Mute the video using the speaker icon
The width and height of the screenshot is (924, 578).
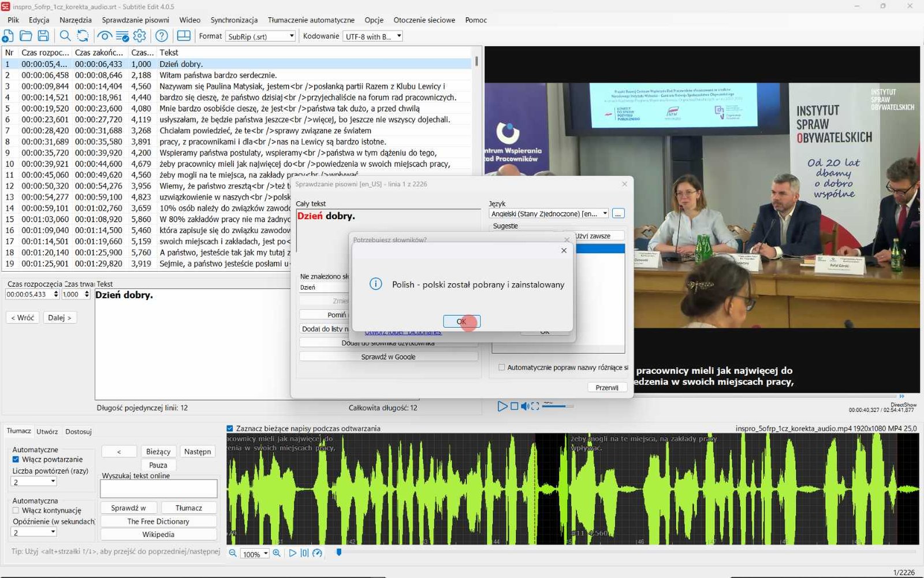pyautogui.click(x=525, y=406)
